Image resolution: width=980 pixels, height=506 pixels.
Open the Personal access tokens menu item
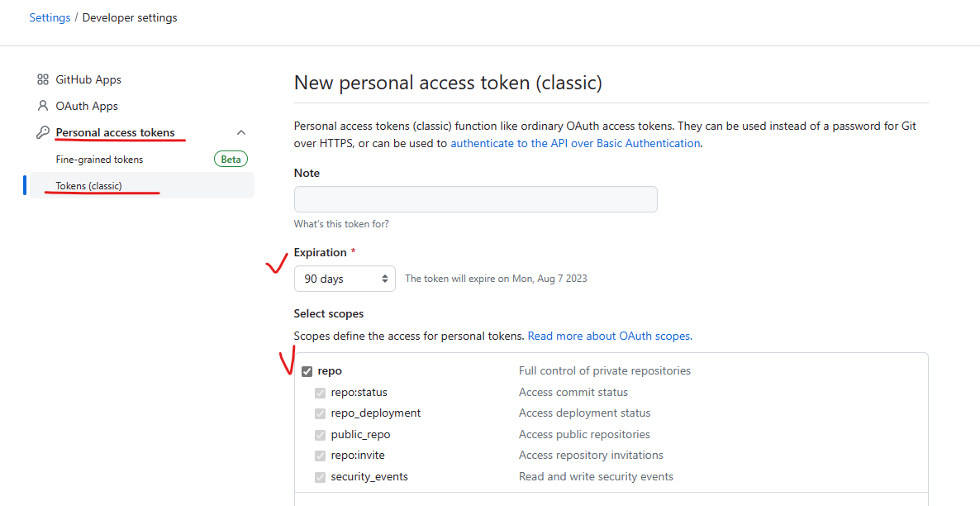coord(116,132)
